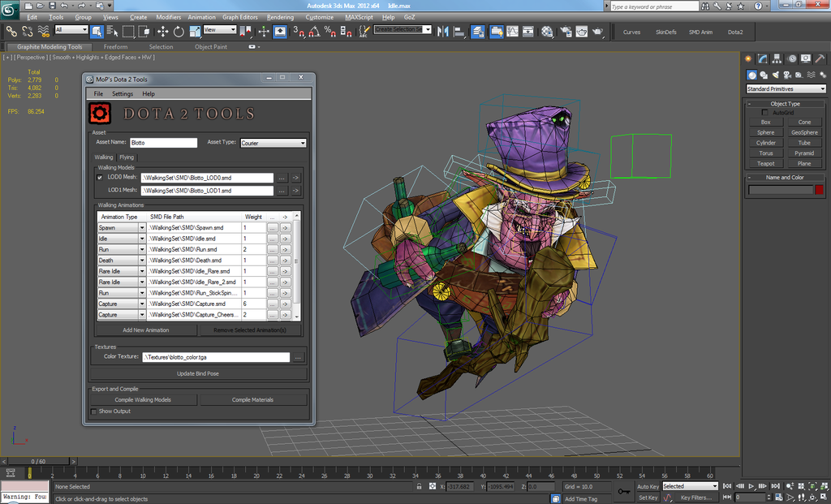This screenshot has height=504, width=831.
Task: Click the keyword search field
Action: (655, 6)
